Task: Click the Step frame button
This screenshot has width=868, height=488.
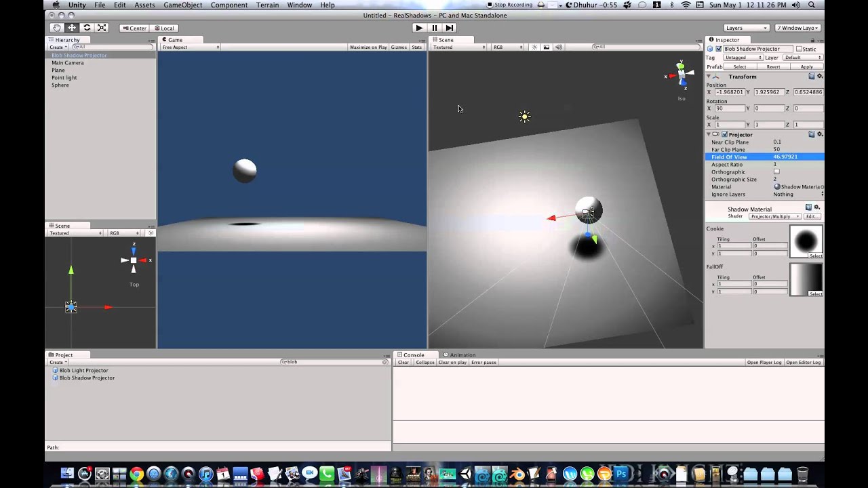Action: 449,28
